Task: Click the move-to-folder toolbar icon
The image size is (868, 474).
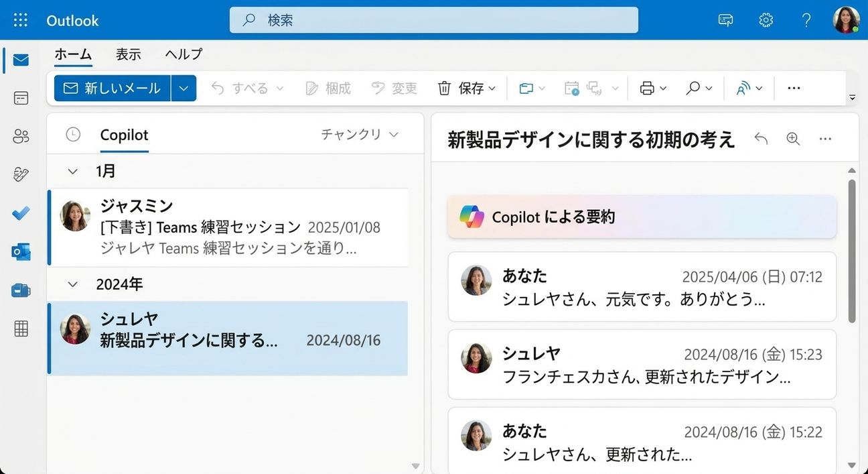Action: point(526,88)
